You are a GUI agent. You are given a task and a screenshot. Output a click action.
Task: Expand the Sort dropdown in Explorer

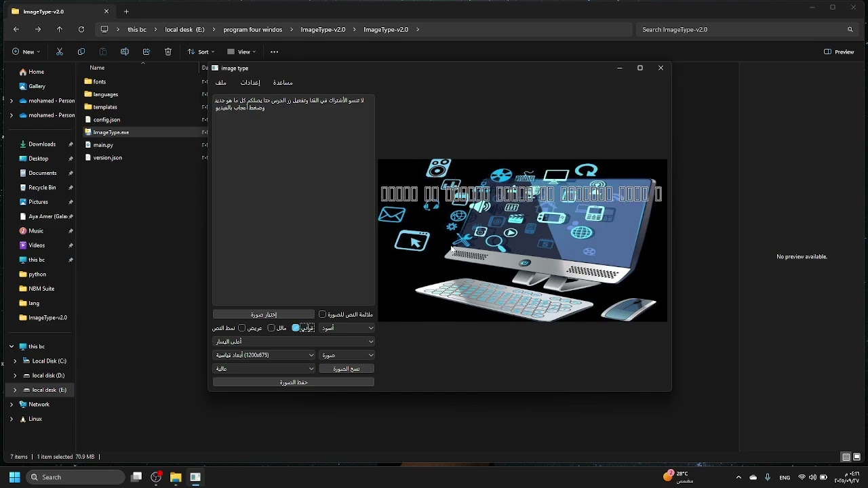point(201,52)
